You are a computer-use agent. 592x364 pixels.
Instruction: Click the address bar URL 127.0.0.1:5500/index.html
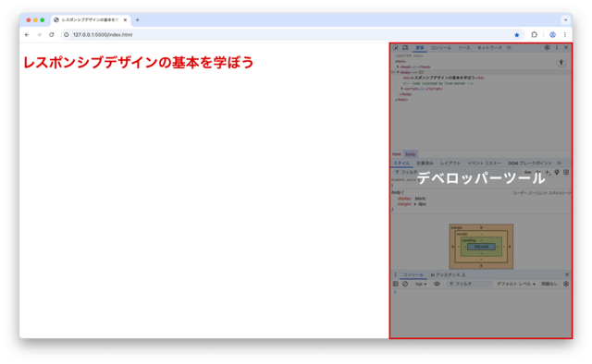pos(103,35)
